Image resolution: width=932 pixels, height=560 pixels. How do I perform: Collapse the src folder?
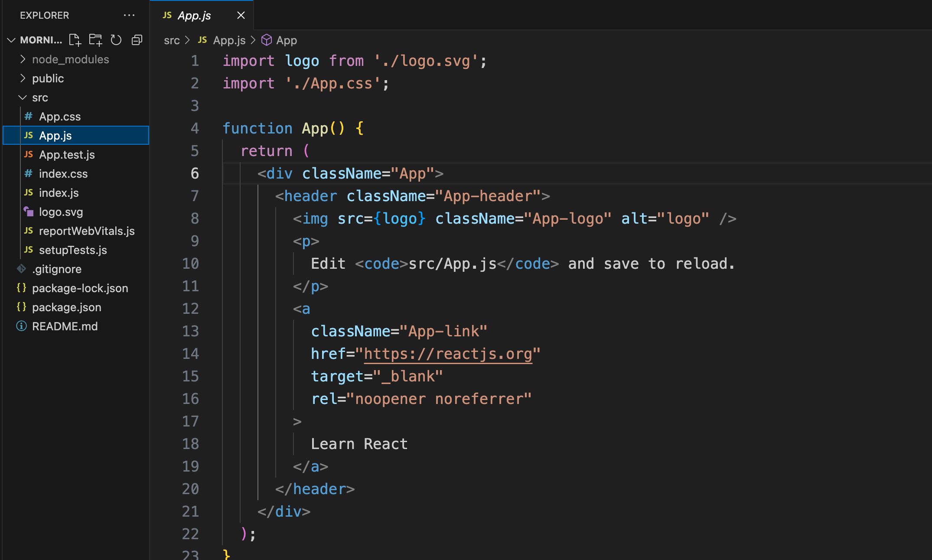coord(39,98)
